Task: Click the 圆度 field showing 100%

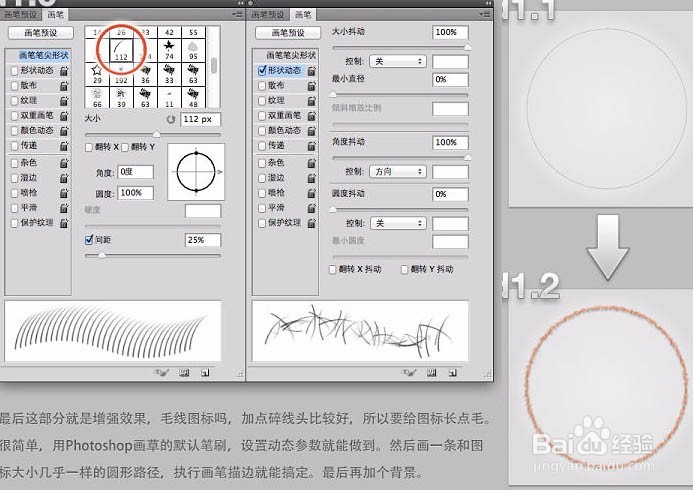Action: (136, 193)
